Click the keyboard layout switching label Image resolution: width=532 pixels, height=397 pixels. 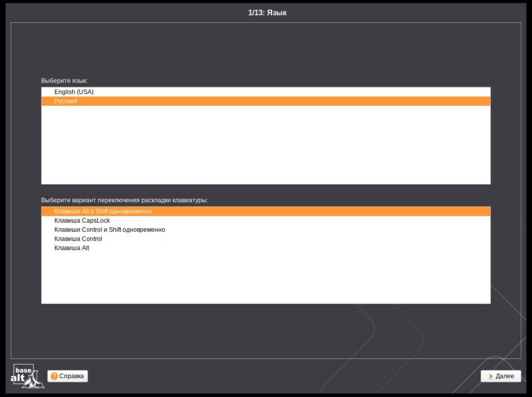point(125,200)
